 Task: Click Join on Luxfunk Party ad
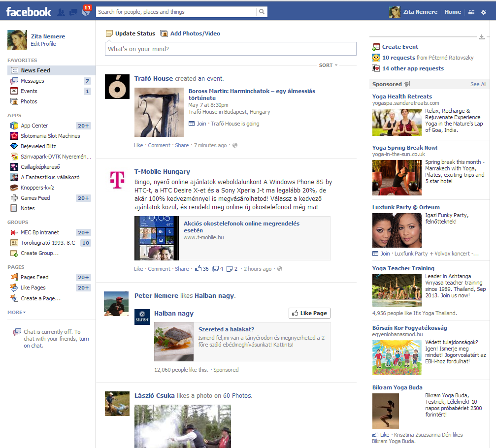tap(385, 254)
